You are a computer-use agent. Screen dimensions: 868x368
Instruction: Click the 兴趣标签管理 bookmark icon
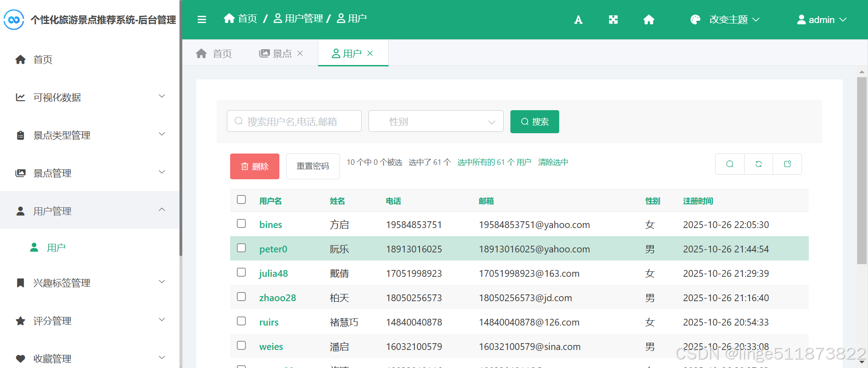(x=20, y=283)
